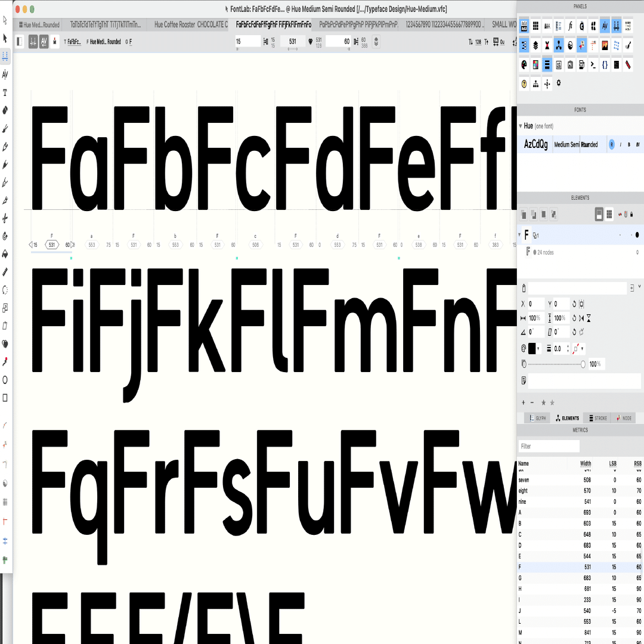Click the plus add element button
This screenshot has height=644, width=644.
[524, 402]
